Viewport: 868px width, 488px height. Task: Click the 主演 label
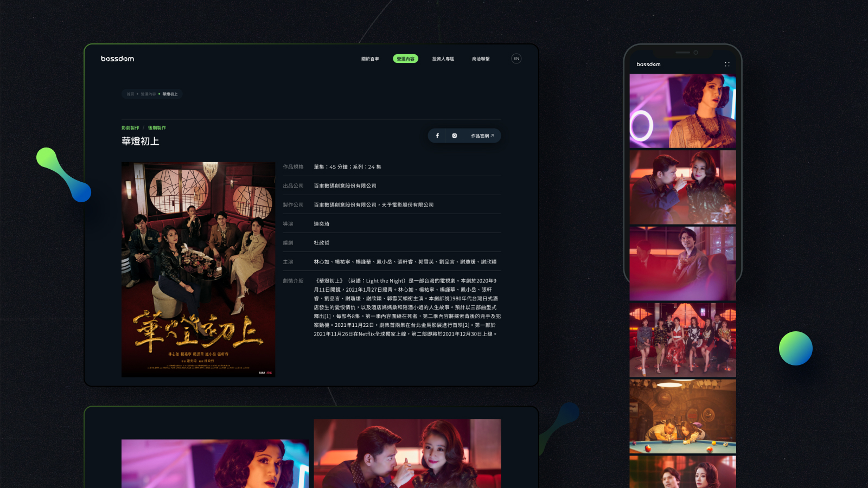(288, 262)
